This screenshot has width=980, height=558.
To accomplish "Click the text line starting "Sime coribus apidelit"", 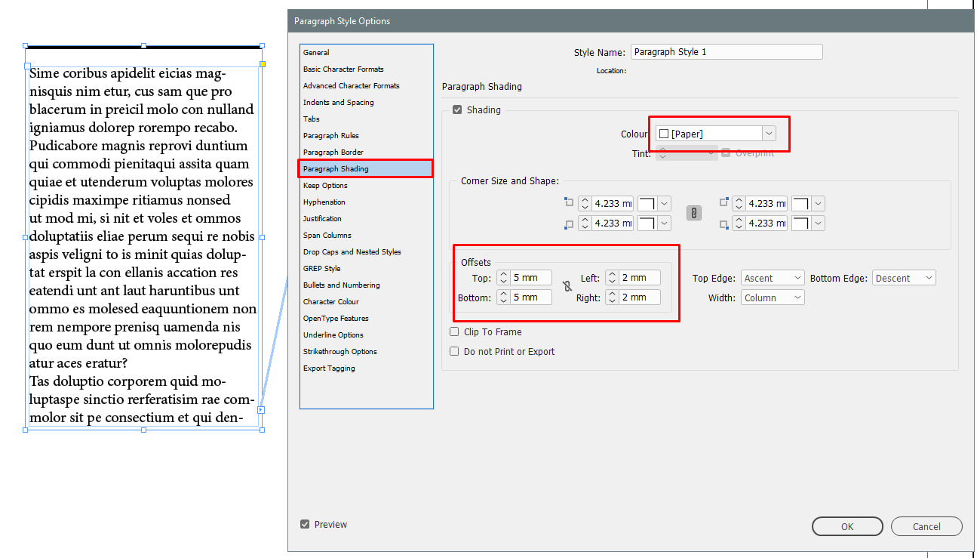I will click(128, 73).
